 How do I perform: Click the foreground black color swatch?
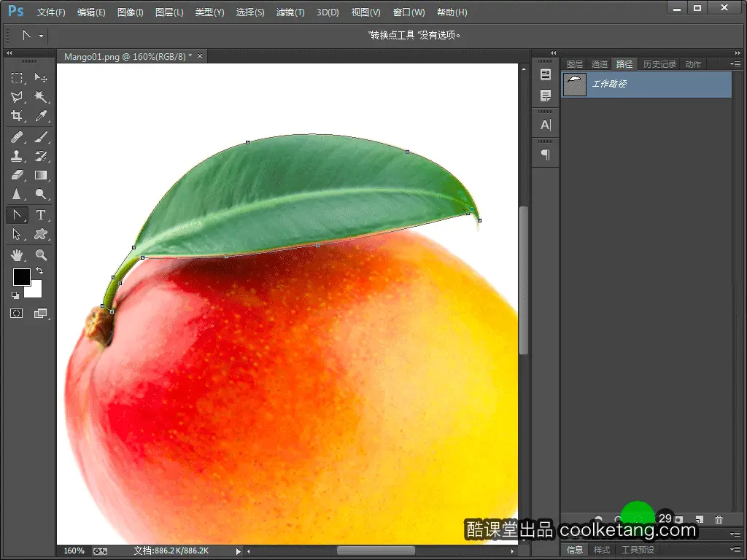click(x=20, y=275)
